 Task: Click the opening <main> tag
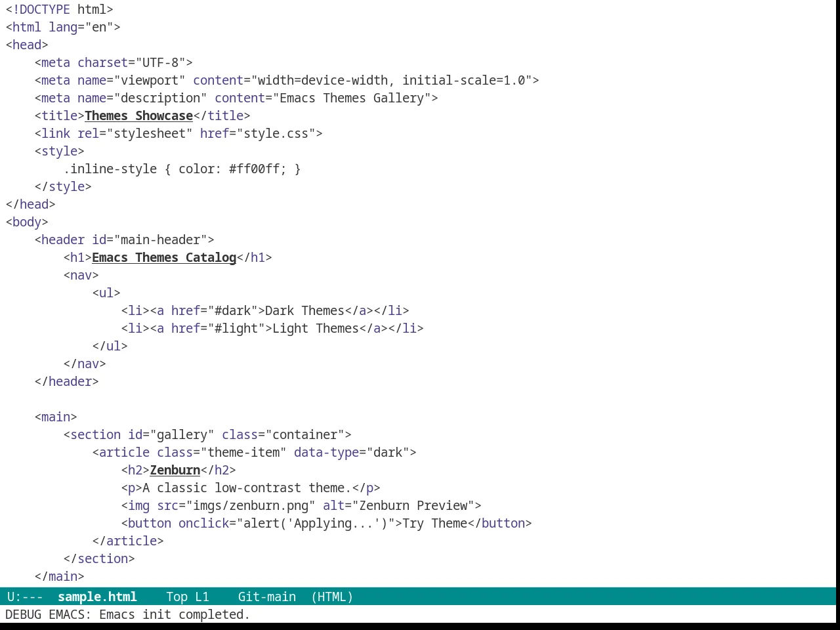click(x=56, y=417)
